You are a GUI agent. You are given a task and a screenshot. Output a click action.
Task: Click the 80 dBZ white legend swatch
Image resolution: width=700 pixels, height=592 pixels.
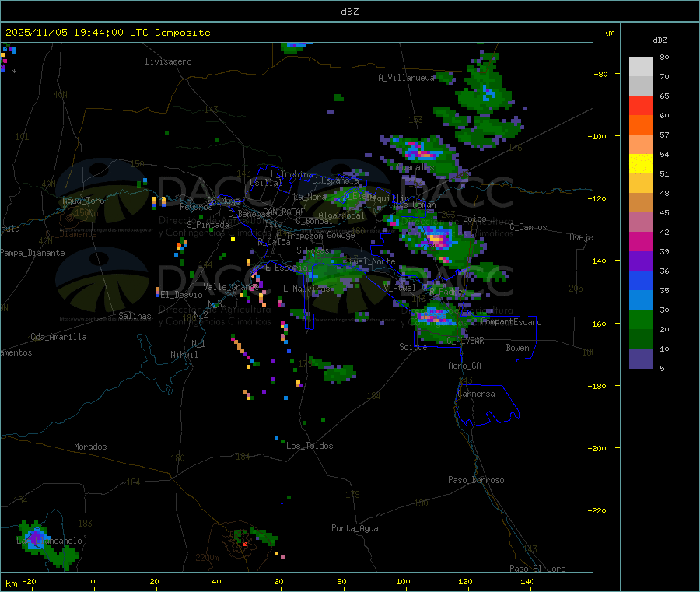point(641,67)
